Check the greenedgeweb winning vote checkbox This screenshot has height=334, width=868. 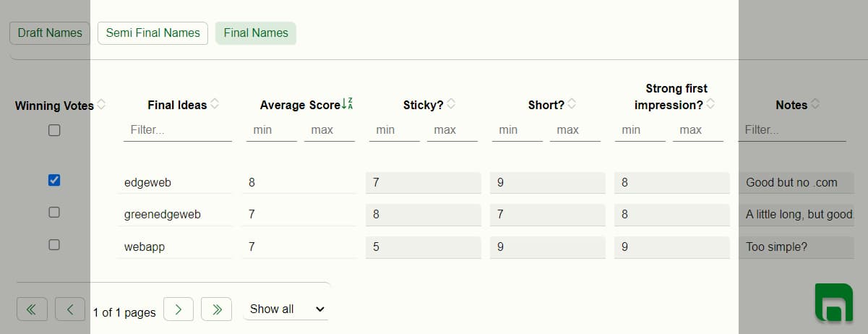click(54, 213)
